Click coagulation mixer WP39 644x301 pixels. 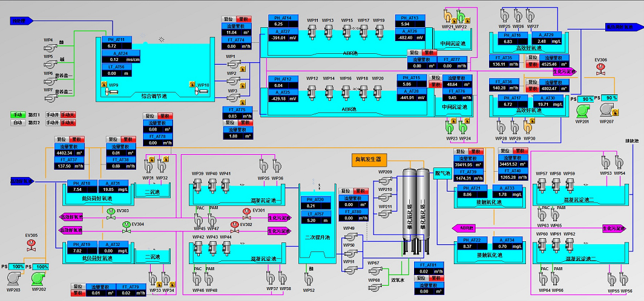(198, 186)
